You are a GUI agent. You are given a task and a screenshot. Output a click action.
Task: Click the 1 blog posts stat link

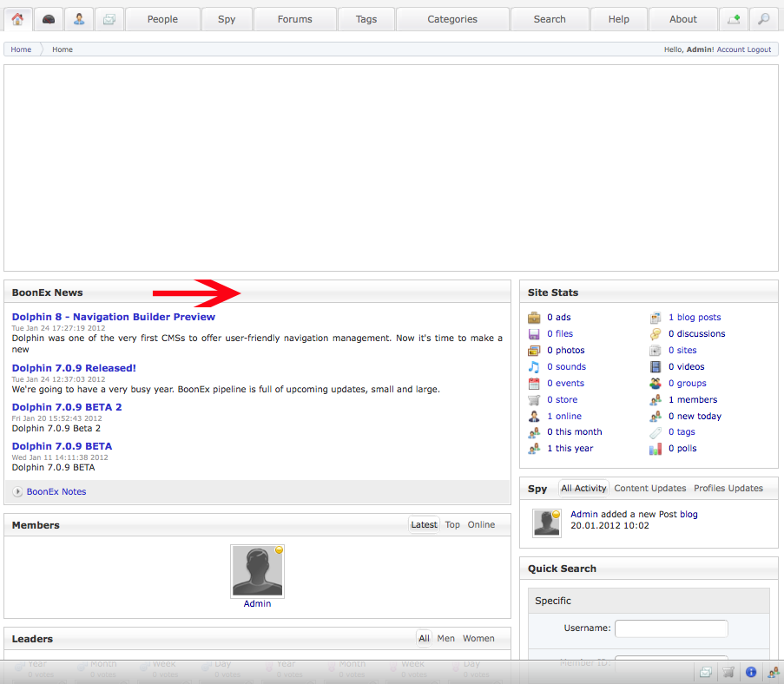coord(695,318)
